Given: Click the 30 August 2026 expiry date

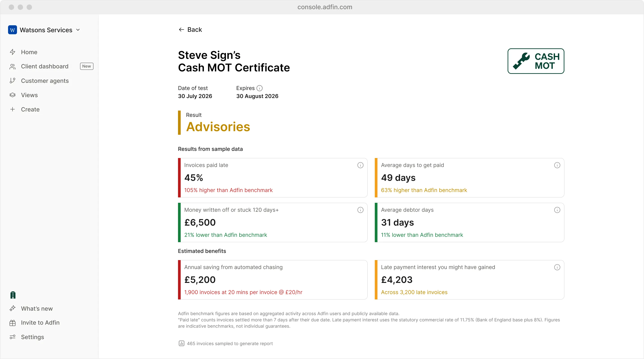Looking at the screenshot, I should [x=257, y=96].
